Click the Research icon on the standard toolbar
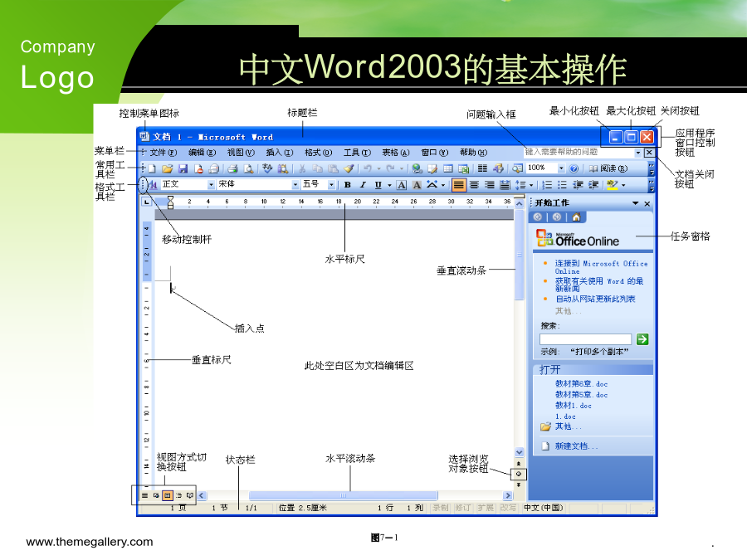 point(283,168)
